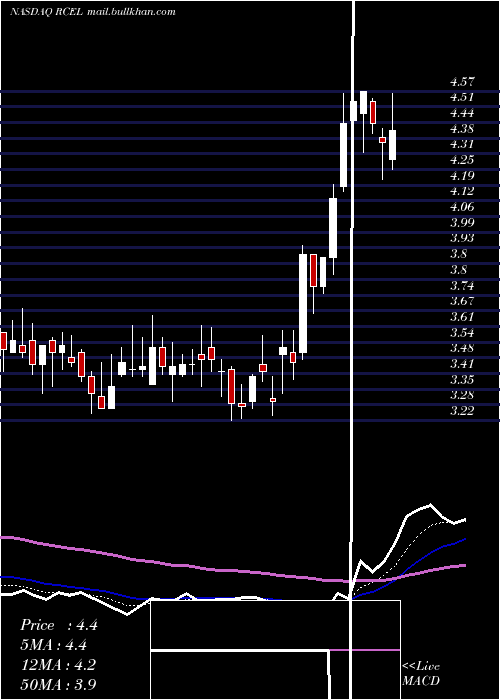Click the 3.28 price axis label
Screen dimensions: 500x700
pyautogui.click(x=462, y=395)
